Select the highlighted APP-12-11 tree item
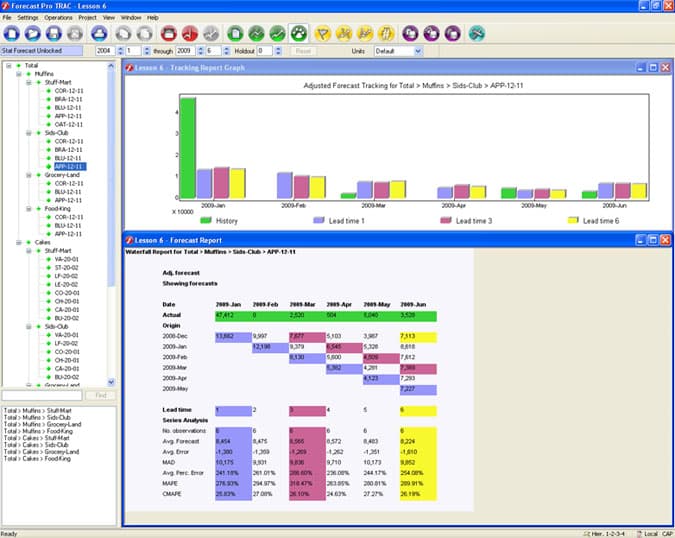This screenshot has width=675, height=538. pyautogui.click(x=70, y=167)
